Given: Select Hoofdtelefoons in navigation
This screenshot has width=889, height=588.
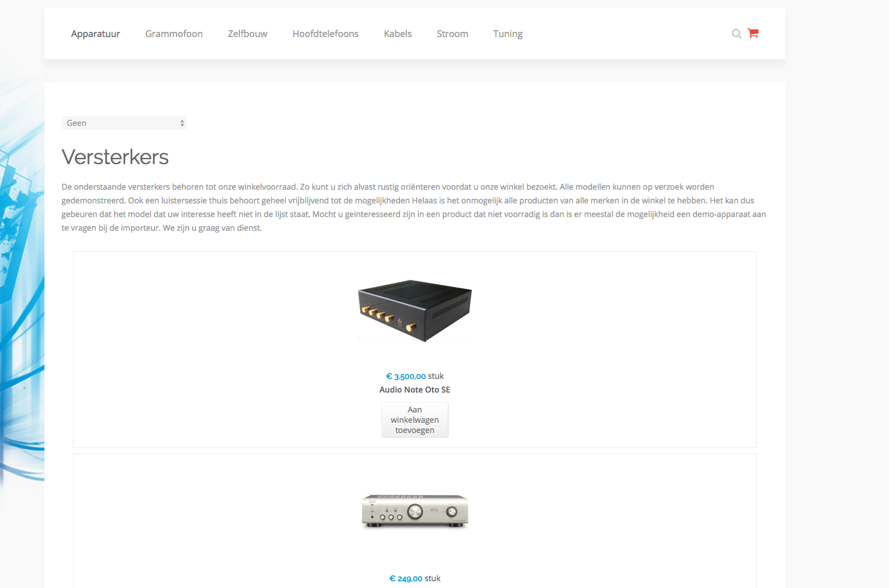Looking at the screenshot, I should coord(325,34).
